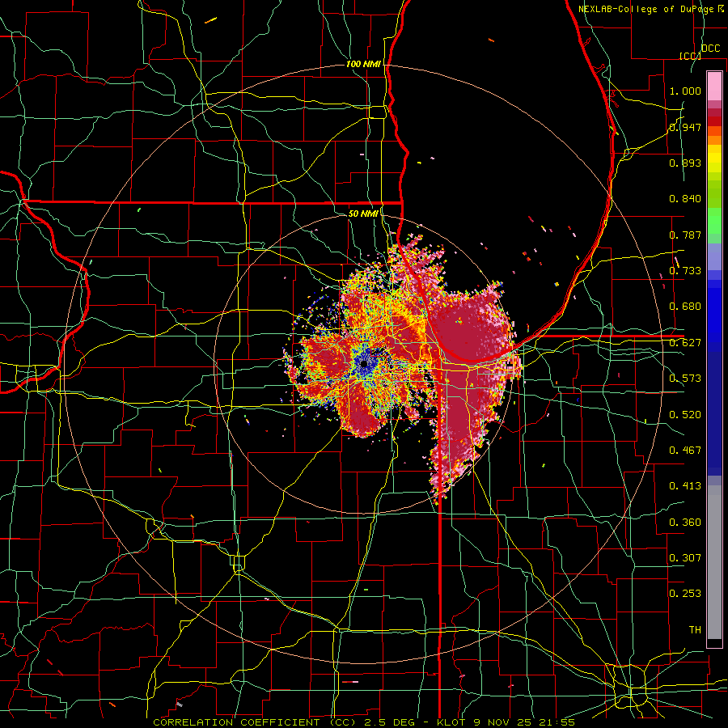Click the 0.787 value on the scale
The image size is (728, 728).
685,235
